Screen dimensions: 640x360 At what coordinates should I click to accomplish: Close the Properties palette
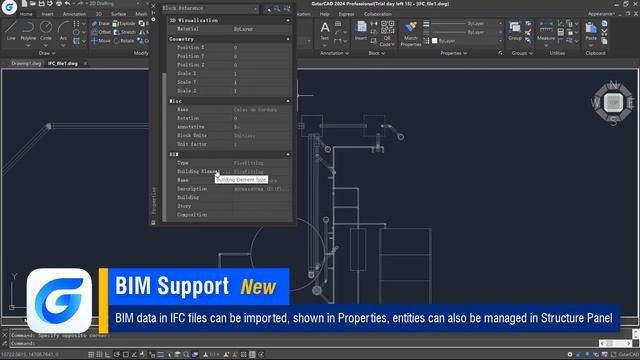(153, 6)
